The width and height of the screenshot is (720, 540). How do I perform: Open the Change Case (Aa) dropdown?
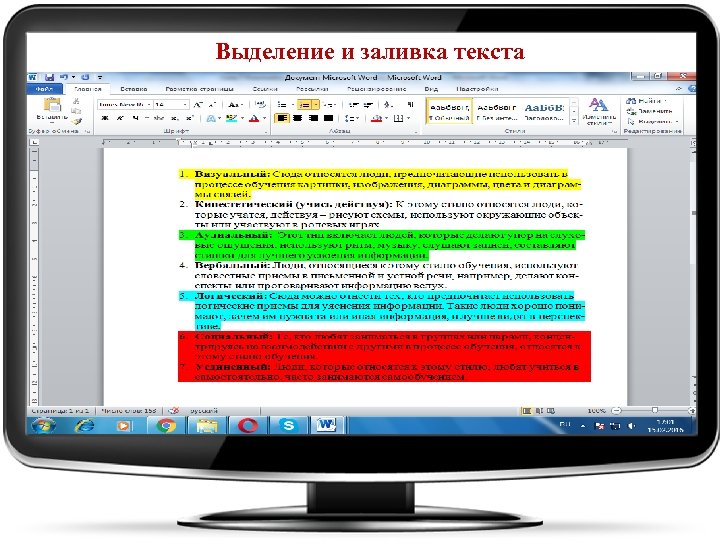tap(235, 105)
